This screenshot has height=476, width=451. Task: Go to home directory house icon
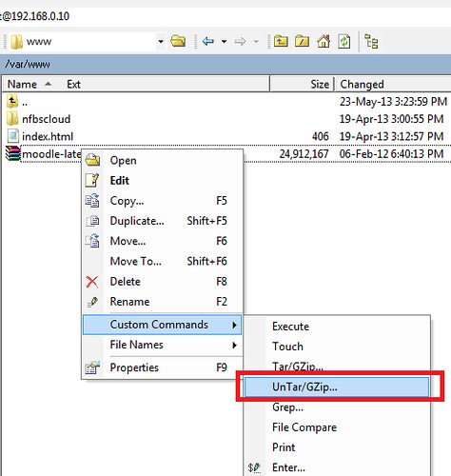[x=324, y=41]
